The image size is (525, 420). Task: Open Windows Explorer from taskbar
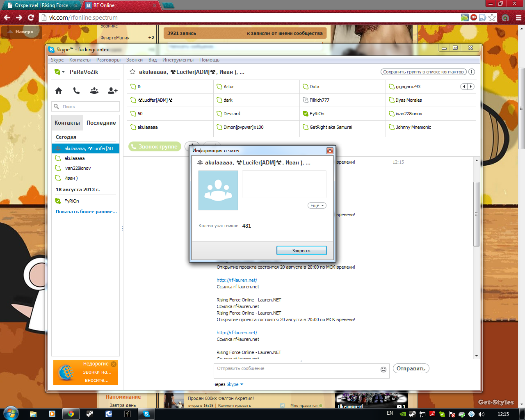click(33, 414)
